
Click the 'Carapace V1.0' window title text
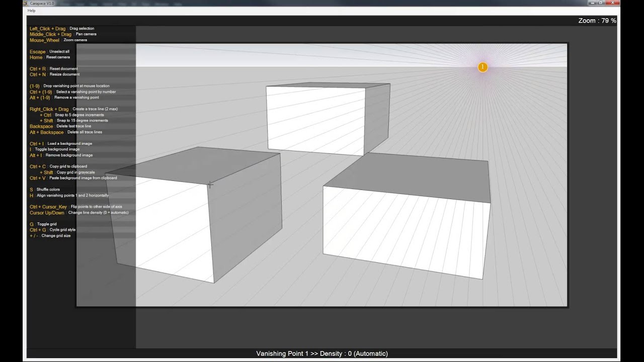(x=42, y=3)
